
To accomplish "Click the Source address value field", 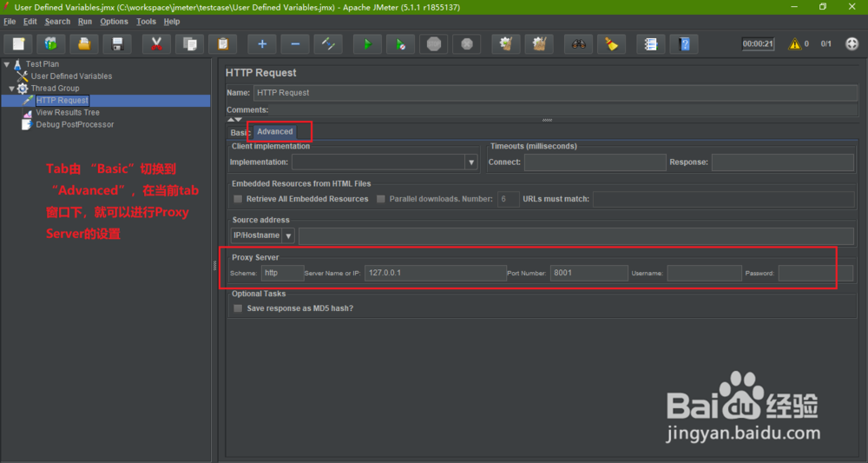I will click(x=576, y=236).
